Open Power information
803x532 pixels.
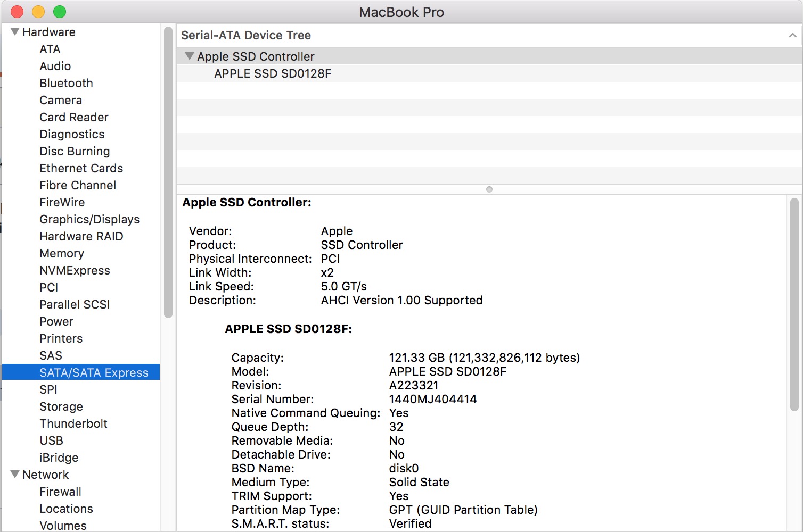coord(56,321)
